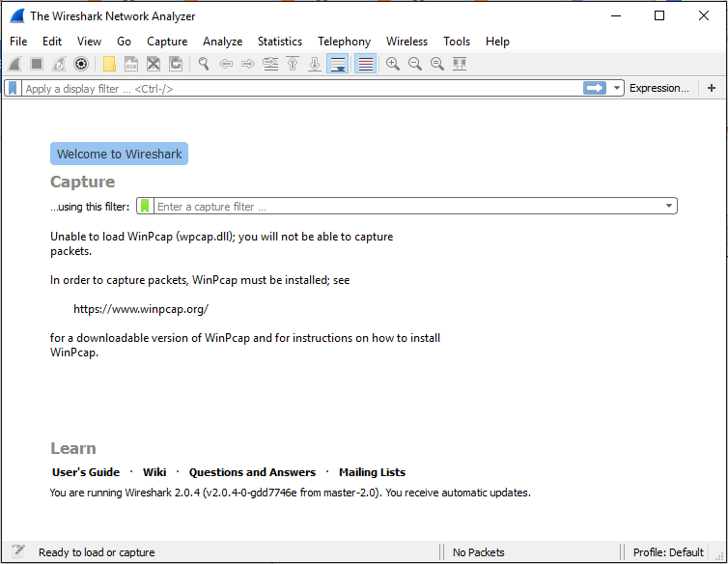The height and width of the screenshot is (564, 728).
Task: Click the Wireshark logo in the title bar
Action: [17, 15]
